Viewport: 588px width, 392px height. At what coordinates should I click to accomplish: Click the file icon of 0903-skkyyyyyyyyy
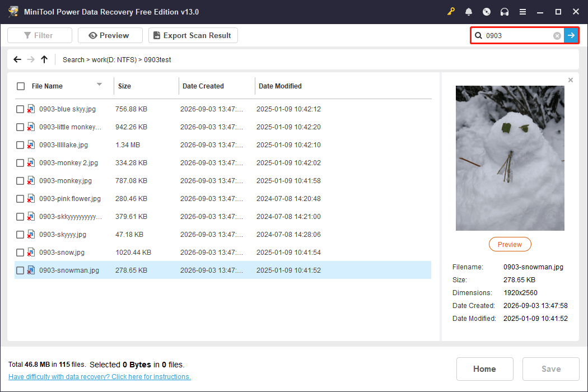coord(31,217)
